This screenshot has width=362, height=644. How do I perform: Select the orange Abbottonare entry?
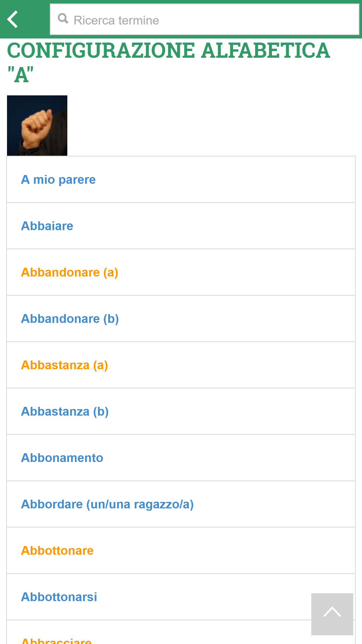coord(57,551)
